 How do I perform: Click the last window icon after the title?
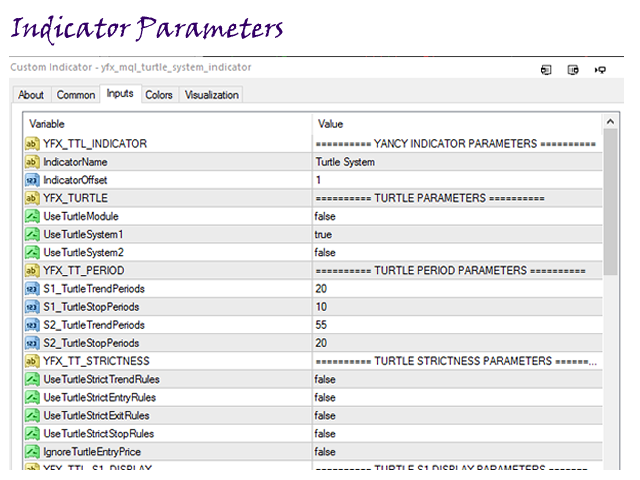(600, 70)
